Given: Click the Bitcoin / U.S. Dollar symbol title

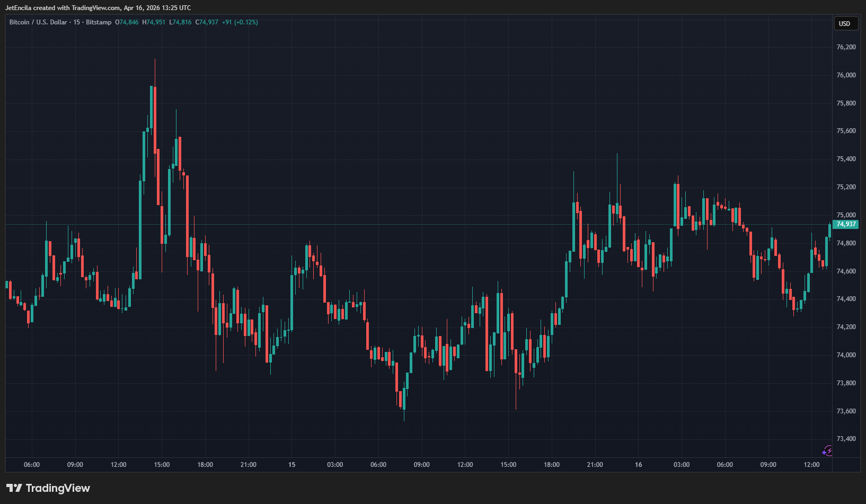Looking at the screenshot, I should click(38, 22).
